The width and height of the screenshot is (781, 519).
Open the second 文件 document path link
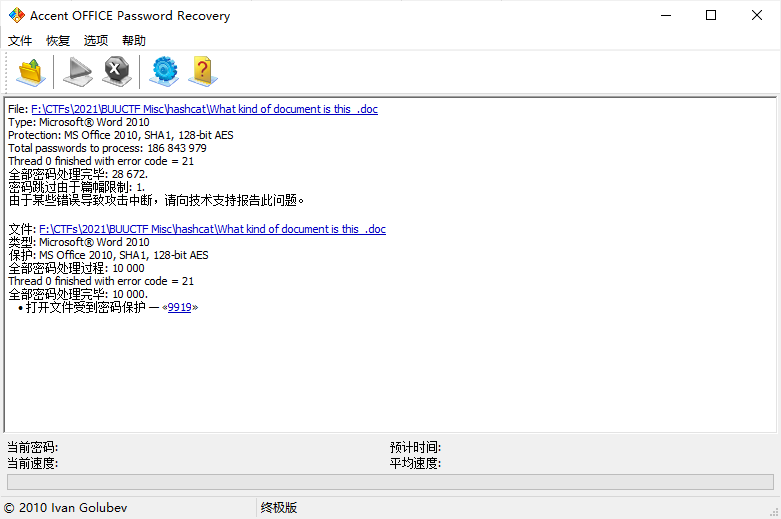point(212,229)
